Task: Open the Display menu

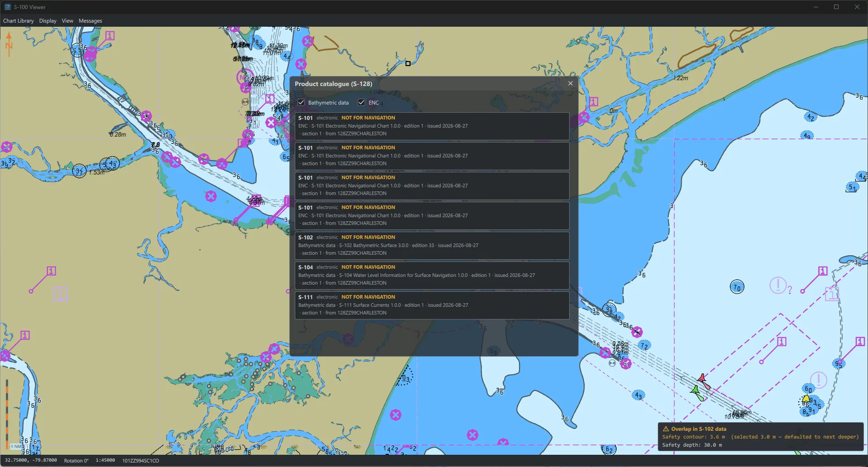Action: [47, 21]
